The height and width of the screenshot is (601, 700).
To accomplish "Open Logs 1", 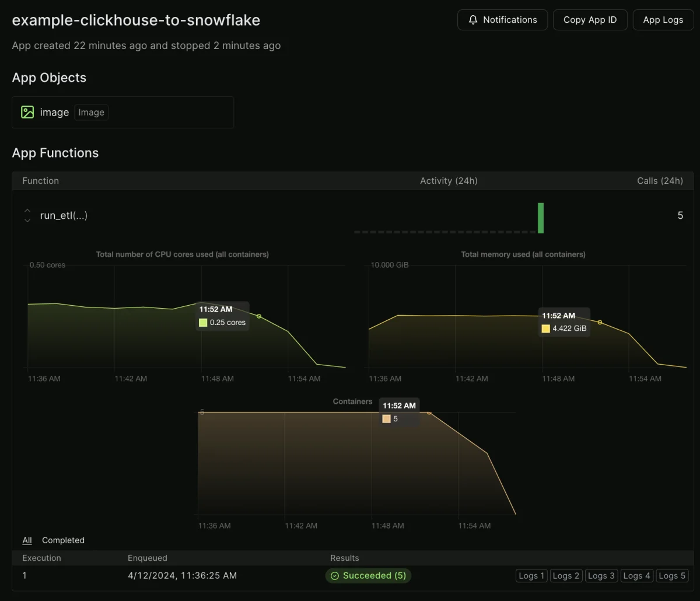I will pyautogui.click(x=531, y=576).
